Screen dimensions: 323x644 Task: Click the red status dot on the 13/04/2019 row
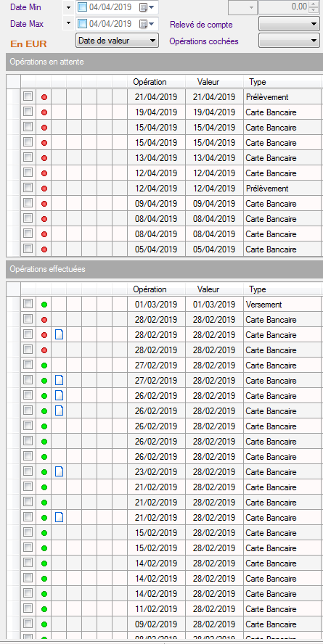point(44,158)
